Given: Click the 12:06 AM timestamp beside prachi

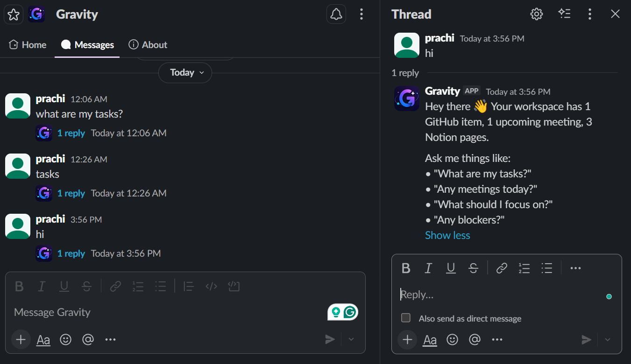Looking at the screenshot, I should [x=89, y=99].
